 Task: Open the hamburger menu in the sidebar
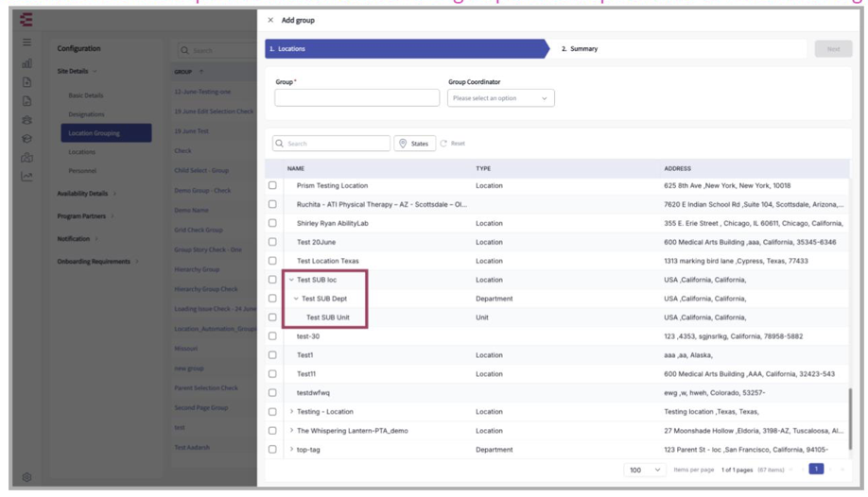click(26, 43)
